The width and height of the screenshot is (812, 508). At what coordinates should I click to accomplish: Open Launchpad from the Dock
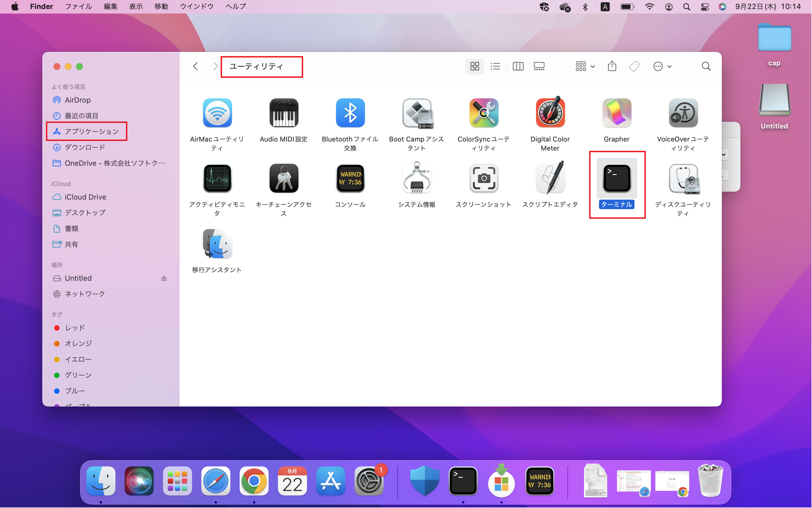point(177,481)
